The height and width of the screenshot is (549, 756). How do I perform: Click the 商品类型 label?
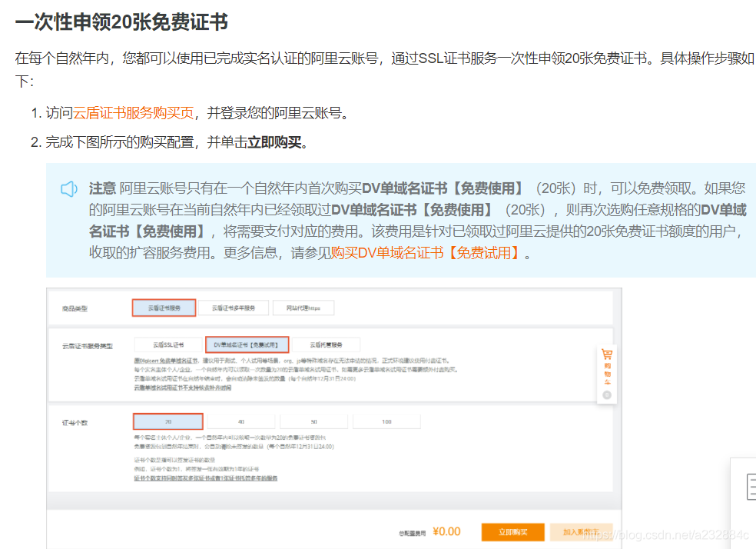click(75, 309)
